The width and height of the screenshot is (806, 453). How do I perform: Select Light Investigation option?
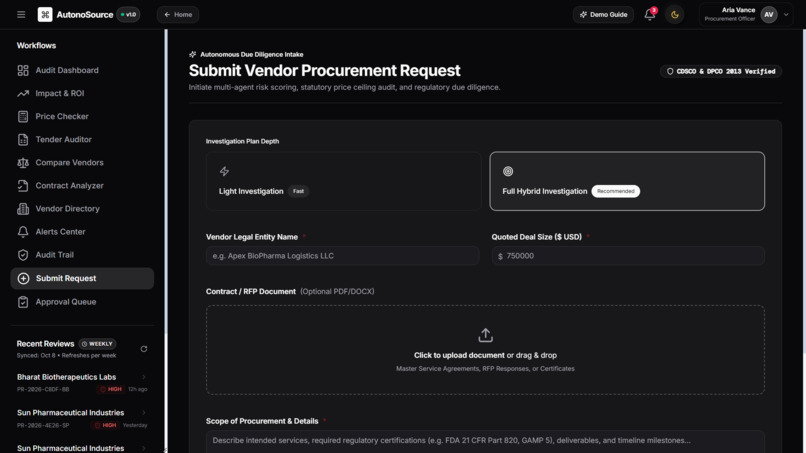343,181
